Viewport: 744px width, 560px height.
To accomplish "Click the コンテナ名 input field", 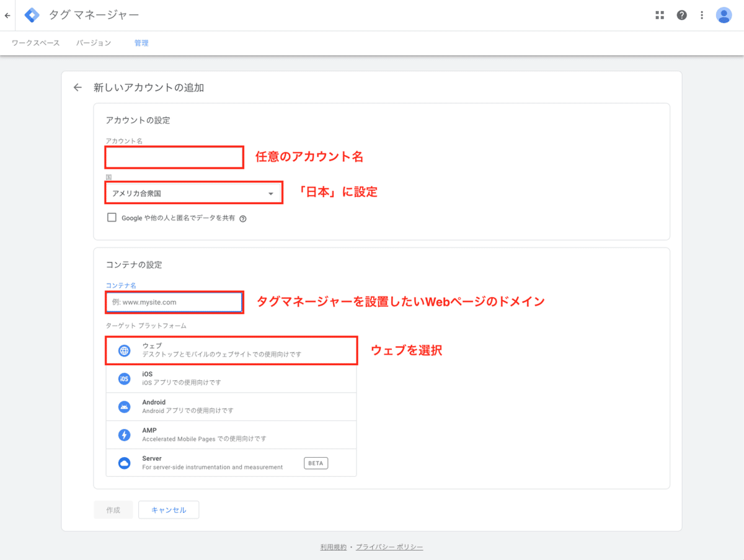I will [x=174, y=302].
